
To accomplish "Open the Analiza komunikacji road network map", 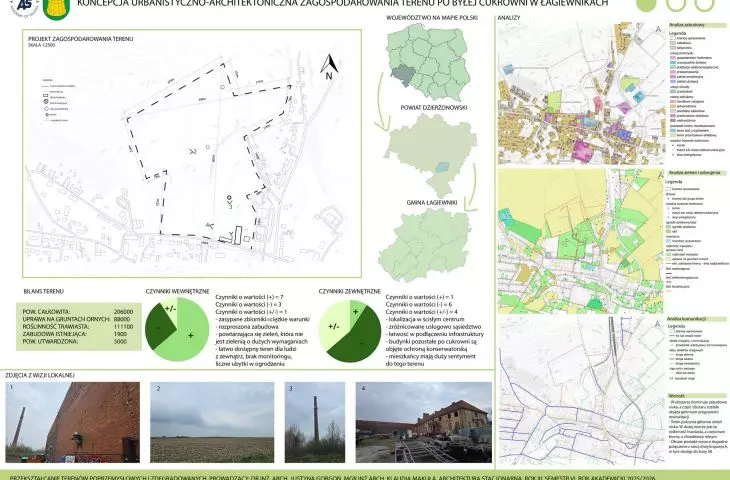I will (x=582, y=390).
